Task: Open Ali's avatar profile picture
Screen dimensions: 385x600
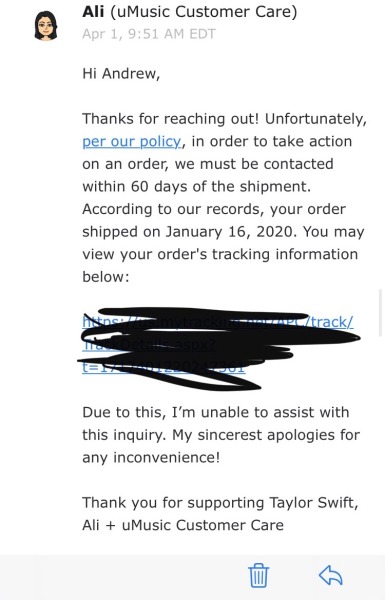Action: [x=46, y=26]
